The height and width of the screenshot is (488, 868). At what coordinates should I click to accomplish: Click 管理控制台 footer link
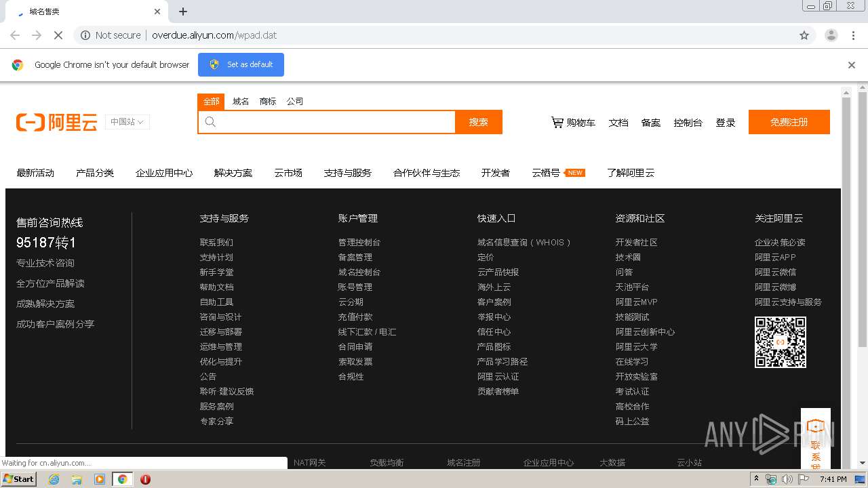[359, 243]
